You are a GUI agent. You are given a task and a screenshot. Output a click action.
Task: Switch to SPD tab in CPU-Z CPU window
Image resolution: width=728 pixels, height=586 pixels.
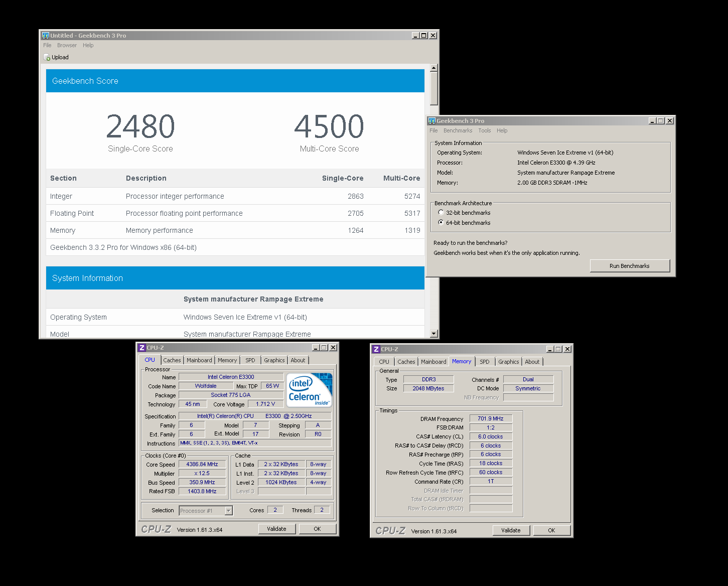250,360
